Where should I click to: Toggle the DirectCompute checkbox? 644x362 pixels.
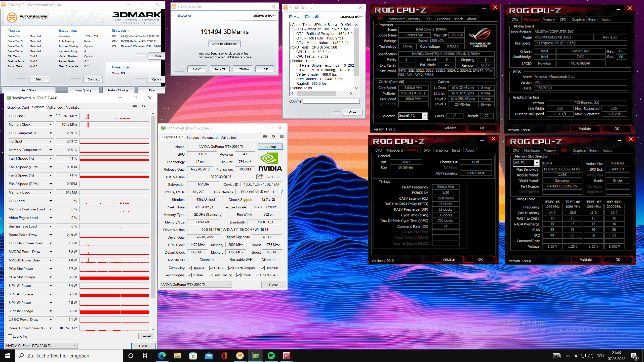pyautogui.click(x=230, y=268)
